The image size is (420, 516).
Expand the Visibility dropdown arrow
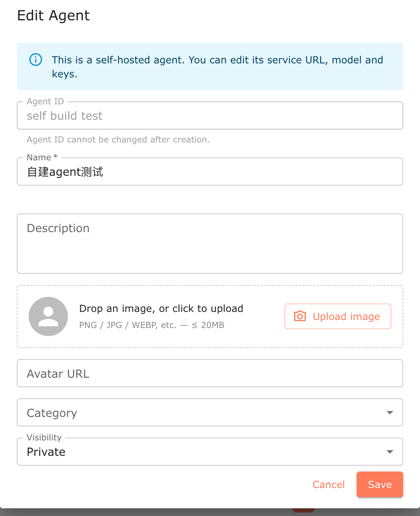click(390, 452)
